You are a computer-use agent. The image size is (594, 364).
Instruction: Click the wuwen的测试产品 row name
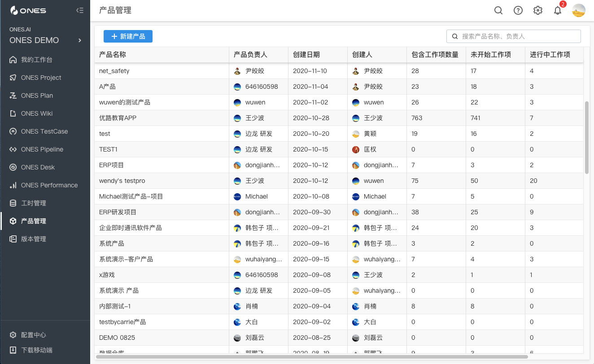125,102
